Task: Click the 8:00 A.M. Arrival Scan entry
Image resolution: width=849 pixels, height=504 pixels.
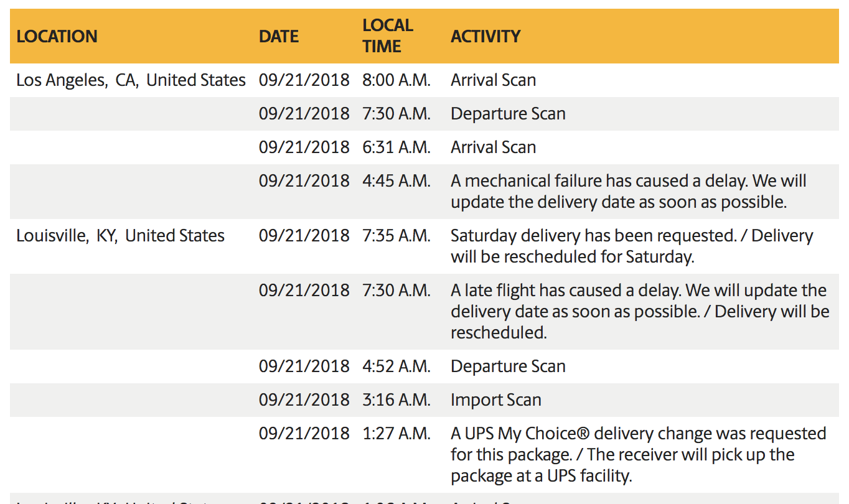Action: coord(493,80)
